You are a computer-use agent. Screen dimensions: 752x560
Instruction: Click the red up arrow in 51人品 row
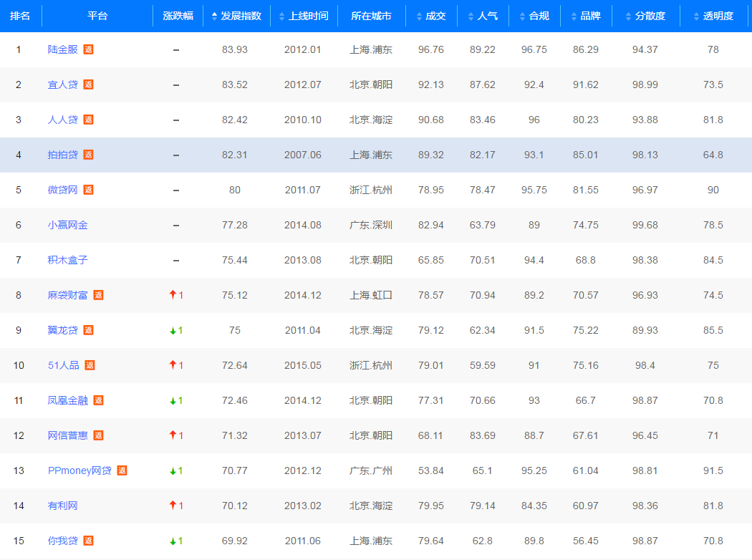tap(173, 365)
